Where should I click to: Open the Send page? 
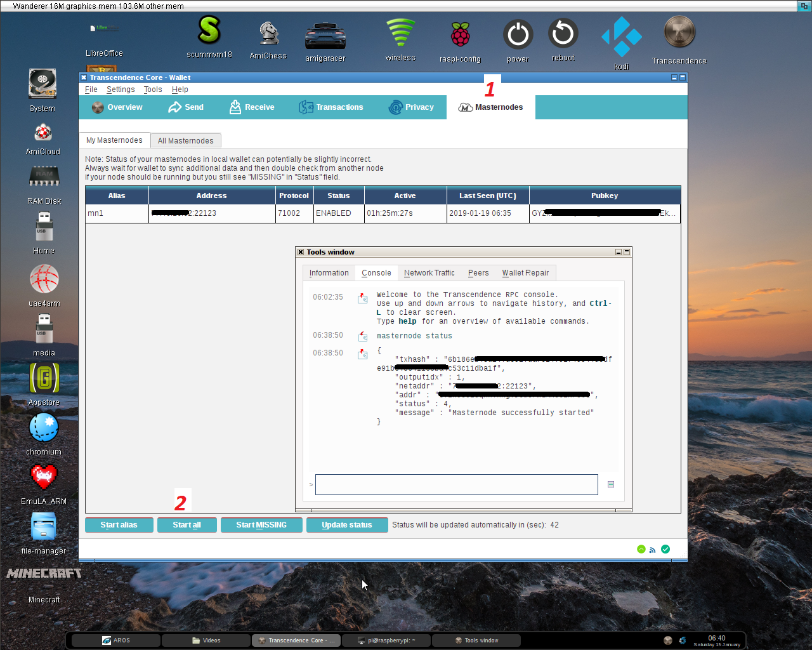click(x=186, y=107)
